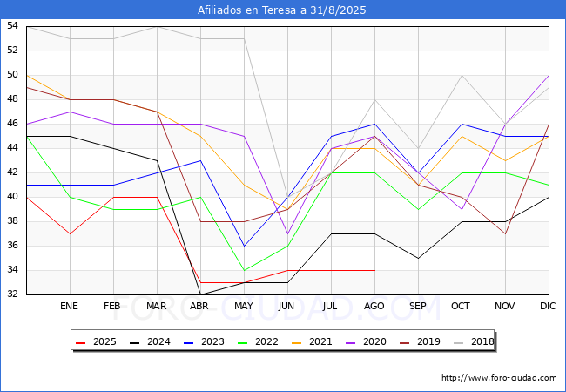Viewport: 566px width, 392px height.
Task: Click the 2018 gray line peak at OCT
Action: pyautogui.click(x=462, y=76)
